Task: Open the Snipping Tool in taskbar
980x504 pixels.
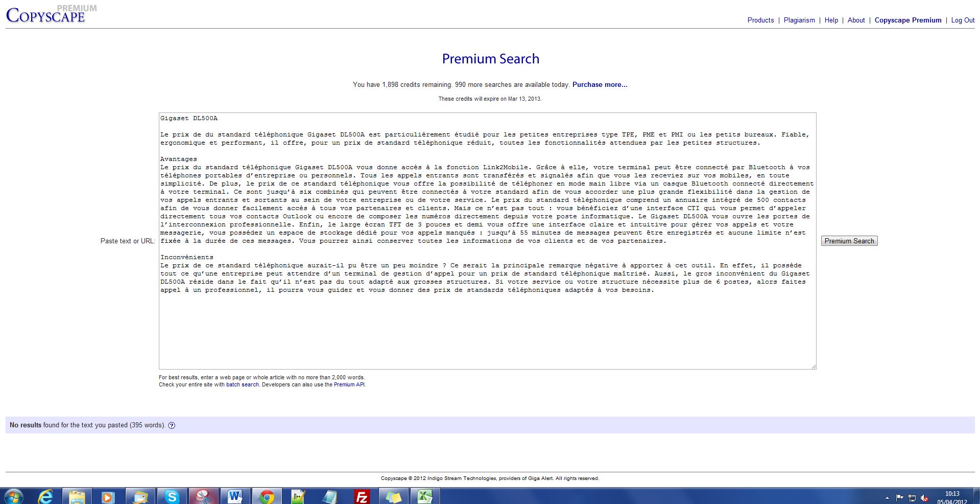Action: 203,496
